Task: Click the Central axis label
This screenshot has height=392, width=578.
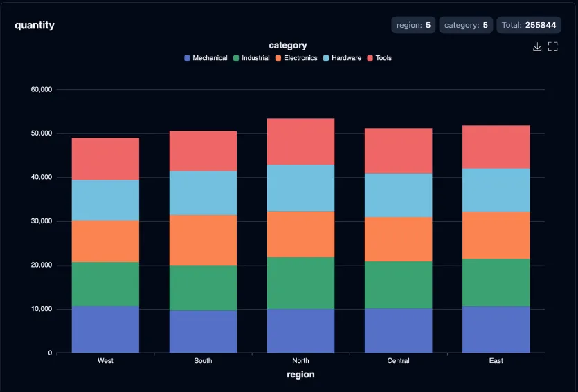Action: (x=399, y=361)
